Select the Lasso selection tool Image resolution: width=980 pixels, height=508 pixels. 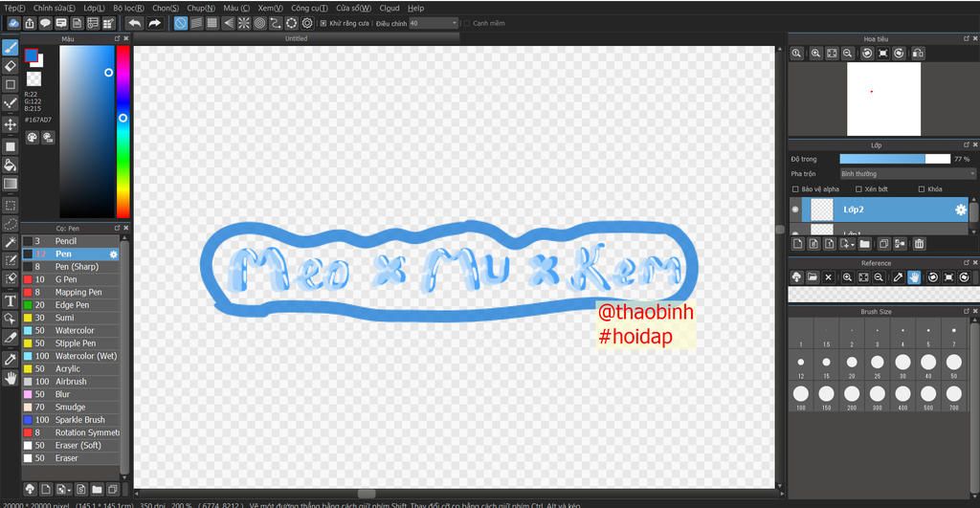(x=10, y=224)
